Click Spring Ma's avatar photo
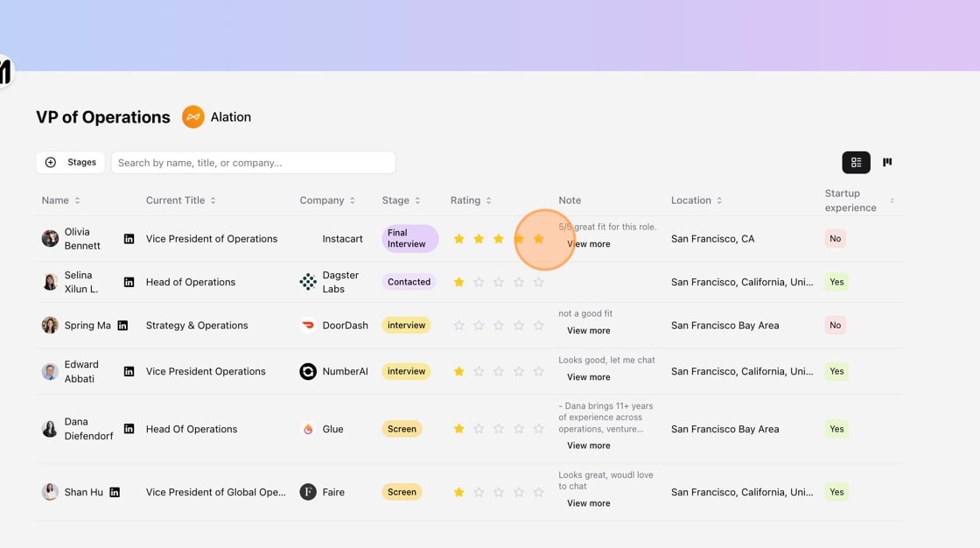980x548 pixels. (x=50, y=326)
